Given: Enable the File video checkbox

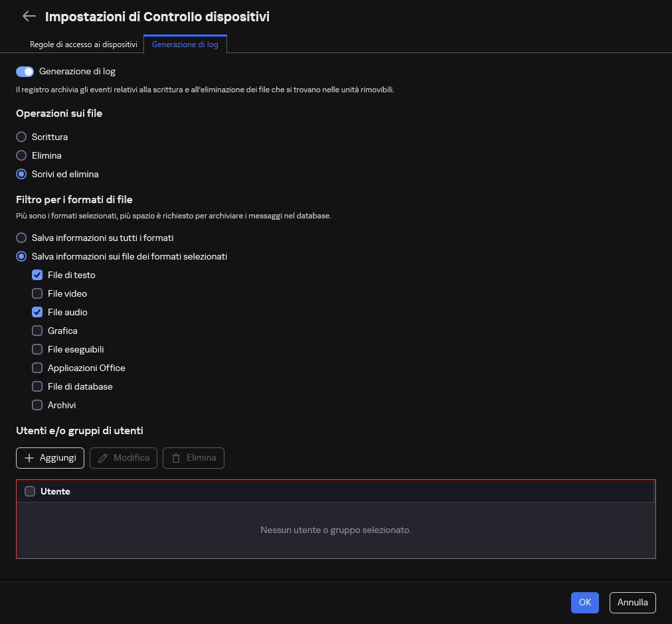Looking at the screenshot, I should pyautogui.click(x=38, y=293).
